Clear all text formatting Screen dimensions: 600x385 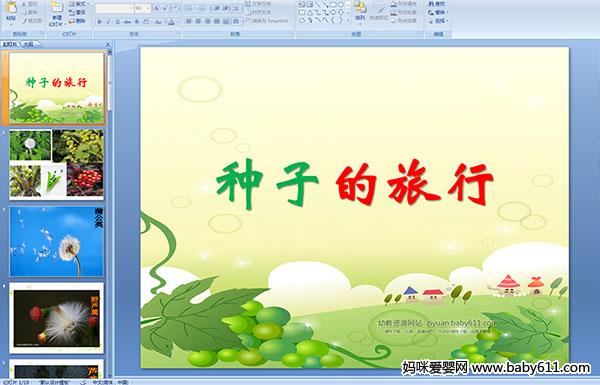point(175,8)
